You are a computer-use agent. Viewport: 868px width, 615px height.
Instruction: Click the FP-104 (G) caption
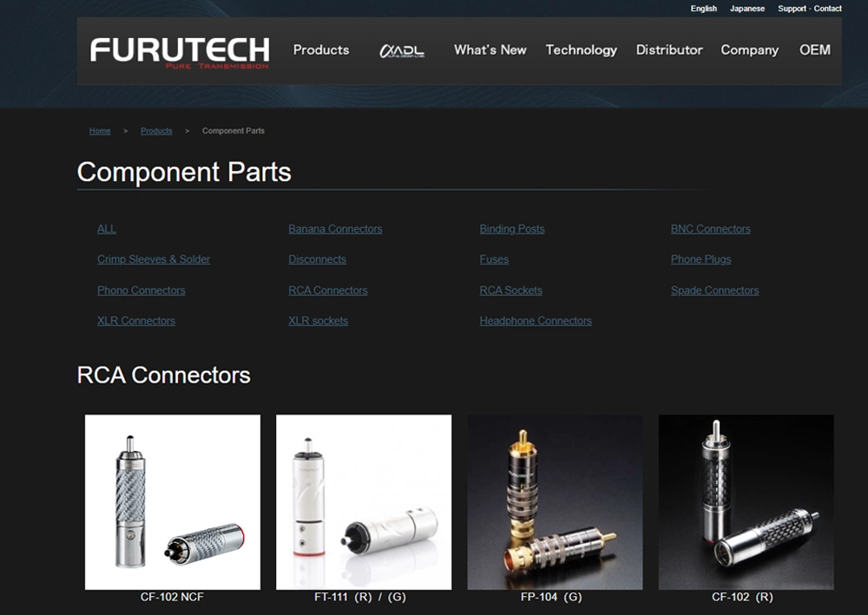click(x=551, y=598)
